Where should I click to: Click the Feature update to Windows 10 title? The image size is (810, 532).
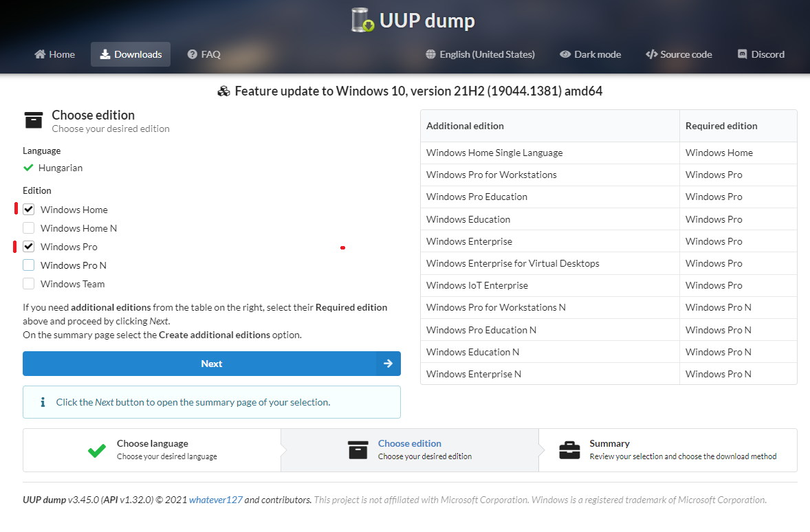419,91
